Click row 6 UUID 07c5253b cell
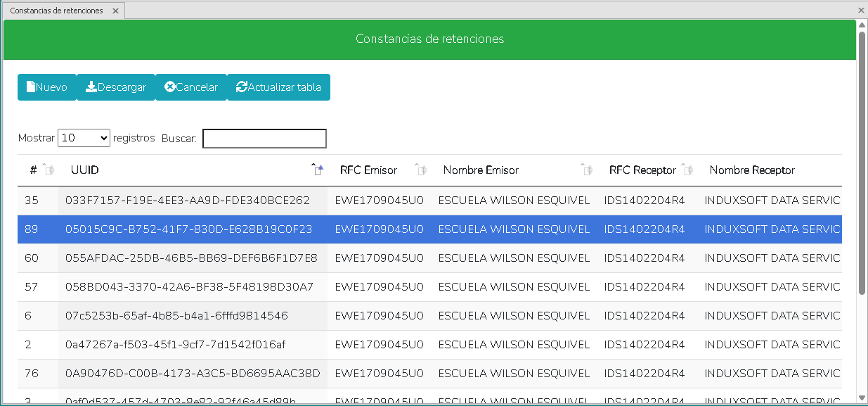 tap(176, 316)
